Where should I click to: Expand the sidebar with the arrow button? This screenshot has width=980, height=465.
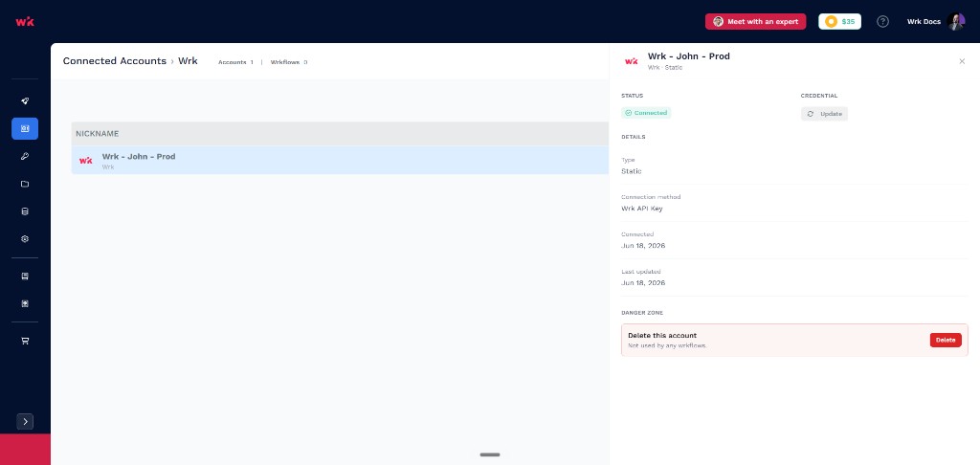(x=25, y=422)
